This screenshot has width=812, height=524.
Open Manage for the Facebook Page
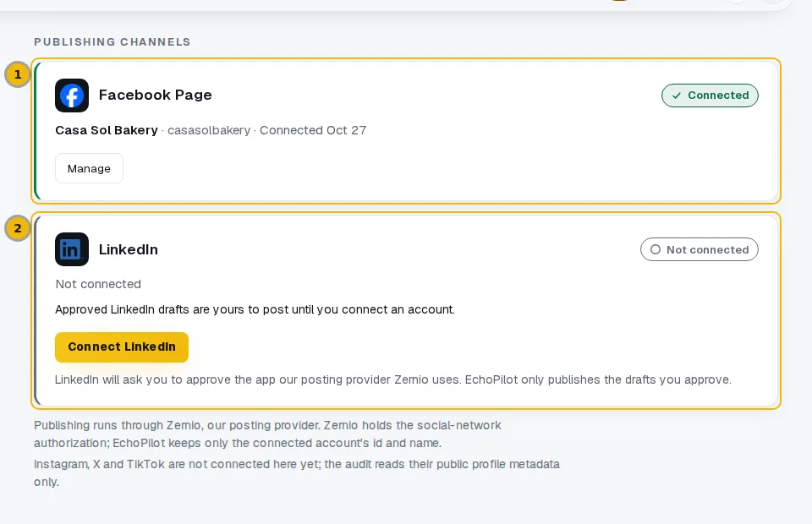(89, 168)
